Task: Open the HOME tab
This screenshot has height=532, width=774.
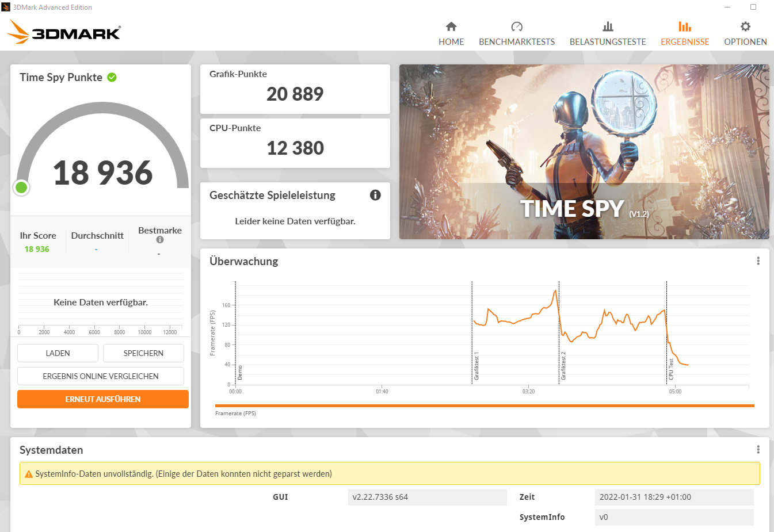Action: coord(451,34)
